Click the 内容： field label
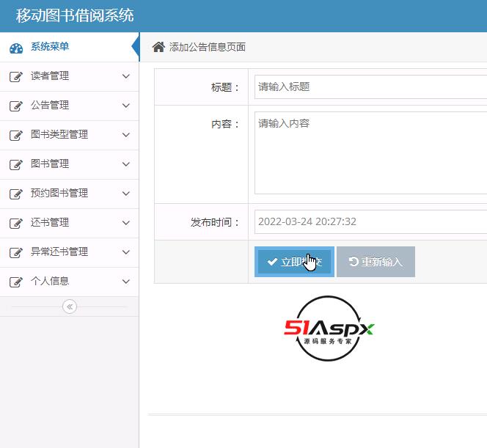The image size is (487, 448). coord(225,124)
